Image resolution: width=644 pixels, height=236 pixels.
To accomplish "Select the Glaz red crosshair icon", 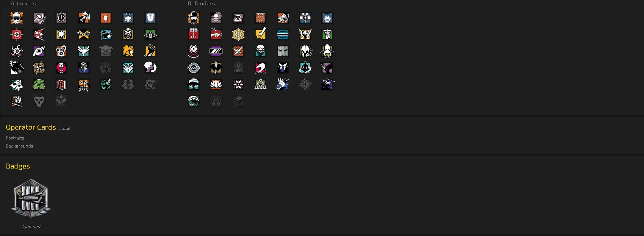I will point(17,35).
